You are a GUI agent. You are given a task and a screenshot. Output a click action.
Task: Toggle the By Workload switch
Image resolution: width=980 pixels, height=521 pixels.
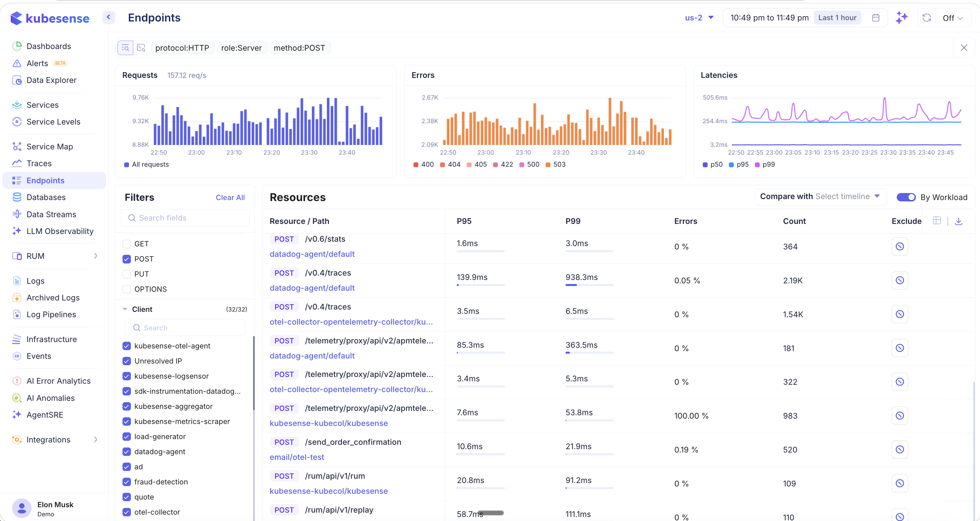[906, 197]
